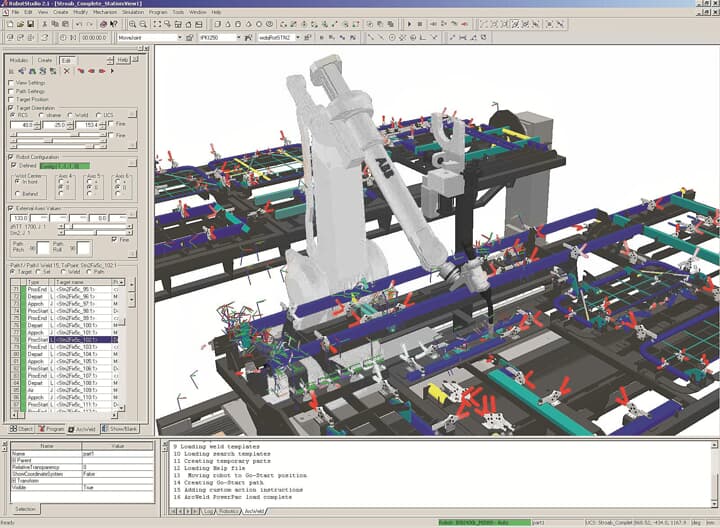
Task: Expand the wobjRotSTN2 work object dropdown
Action: [x=296, y=37]
